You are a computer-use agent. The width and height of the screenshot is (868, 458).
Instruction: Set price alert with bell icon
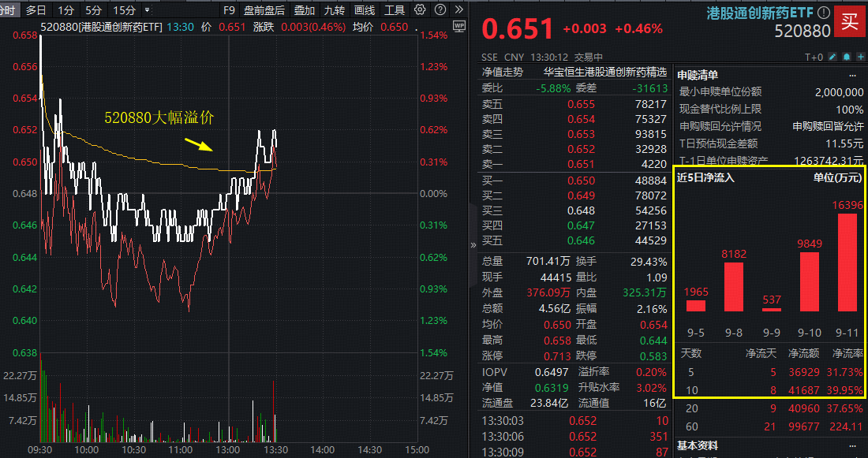847,58
